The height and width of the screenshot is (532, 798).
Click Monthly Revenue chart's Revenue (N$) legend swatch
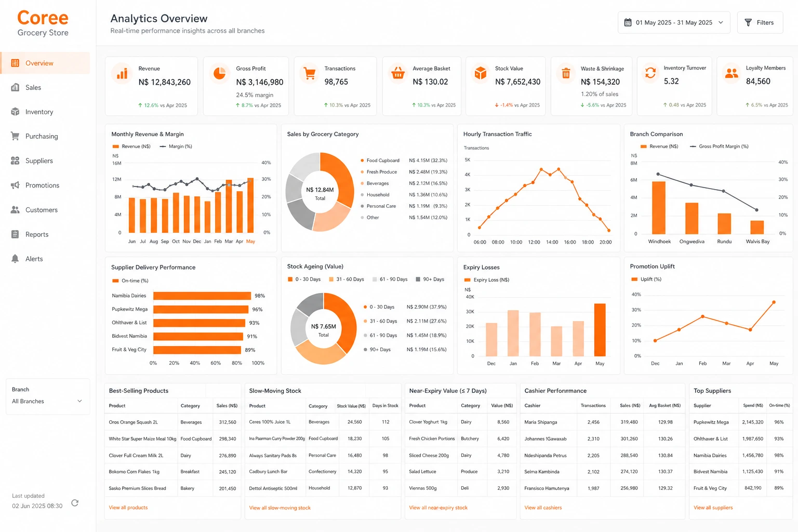tap(116, 147)
